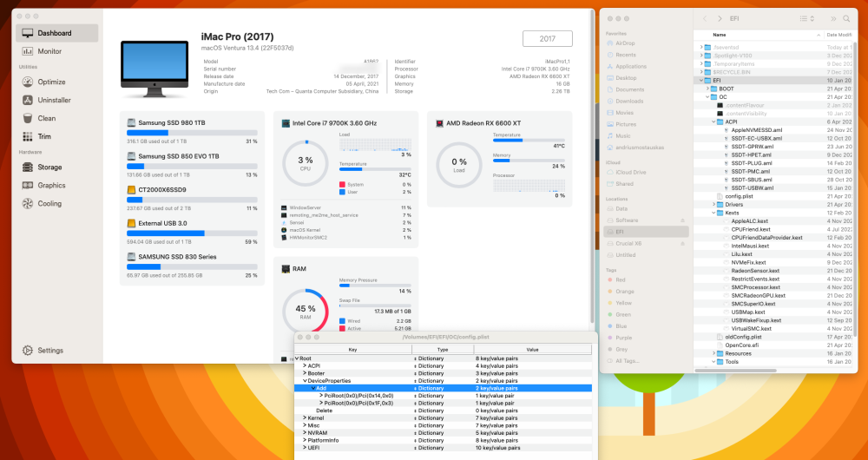Image resolution: width=868 pixels, height=460 pixels.
Task: Expand the Booter key in plist editor
Action: (x=305, y=374)
